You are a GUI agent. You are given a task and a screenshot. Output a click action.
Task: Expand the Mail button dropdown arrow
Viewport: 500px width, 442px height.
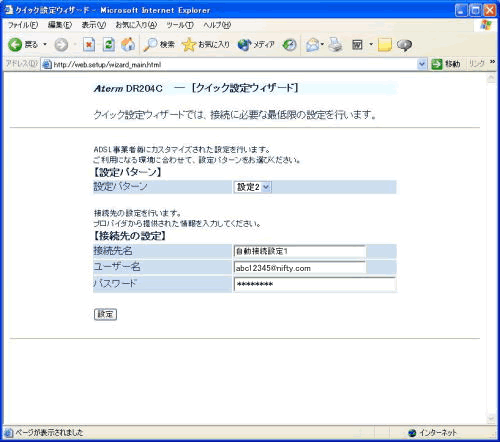(x=322, y=44)
